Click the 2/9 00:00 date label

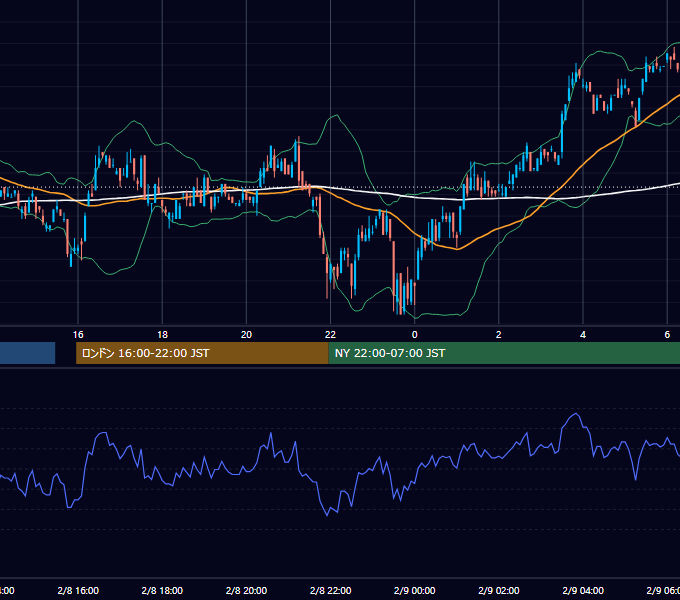coord(415,590)
